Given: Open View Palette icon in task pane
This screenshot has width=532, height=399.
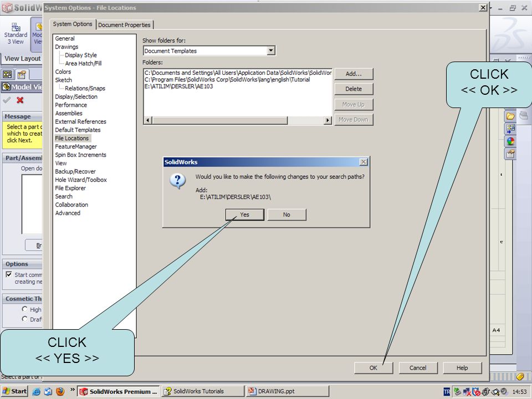Looking at the screenshot, I should pos(510,128).
